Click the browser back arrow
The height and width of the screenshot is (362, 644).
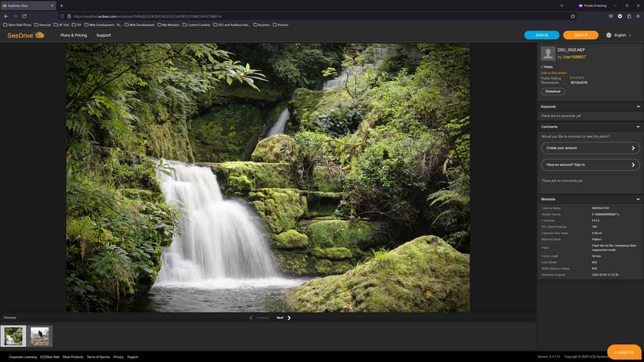5,16
